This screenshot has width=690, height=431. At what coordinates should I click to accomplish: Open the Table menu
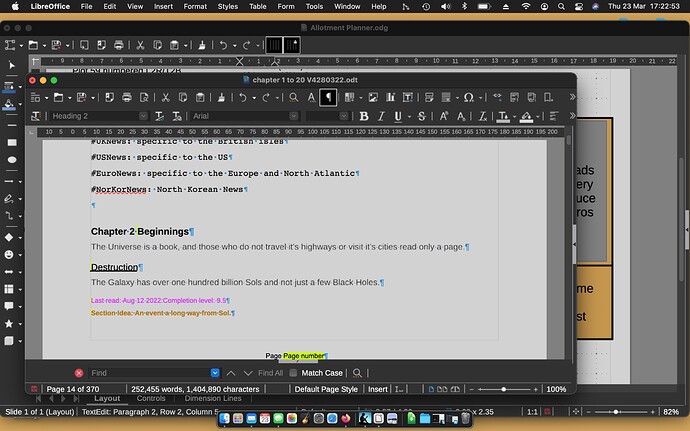257,6
